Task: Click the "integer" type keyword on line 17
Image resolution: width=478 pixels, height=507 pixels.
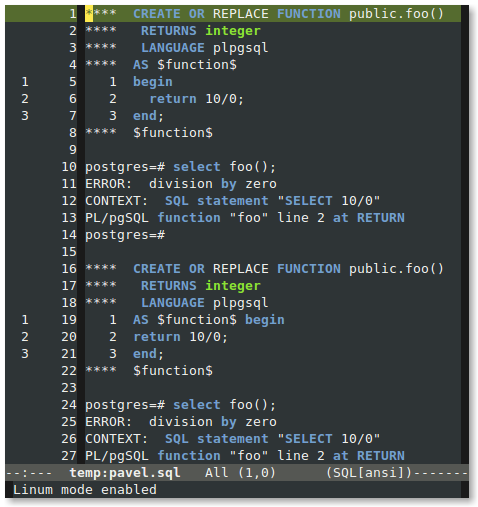Action: pyautogui.click(x=233, y=286)
